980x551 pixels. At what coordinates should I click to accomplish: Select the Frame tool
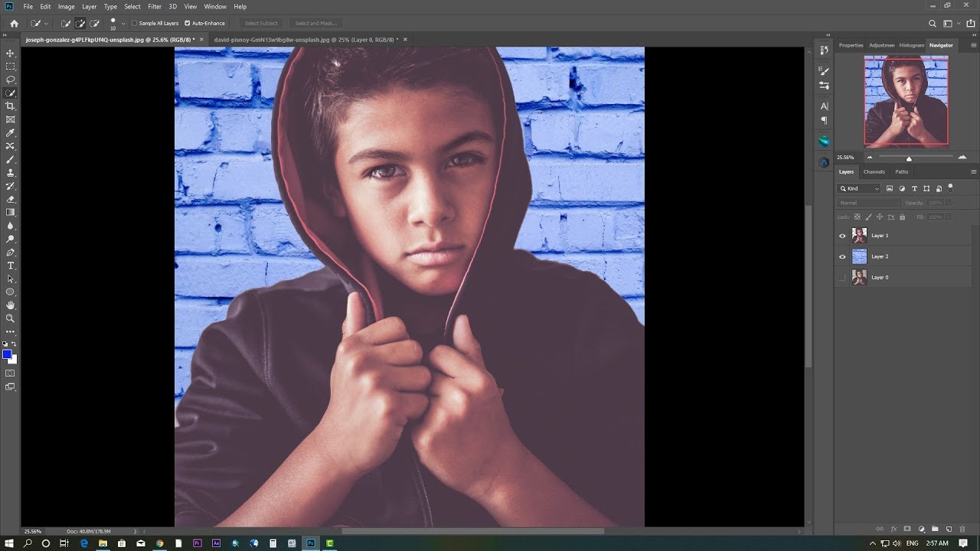[11, 119]
